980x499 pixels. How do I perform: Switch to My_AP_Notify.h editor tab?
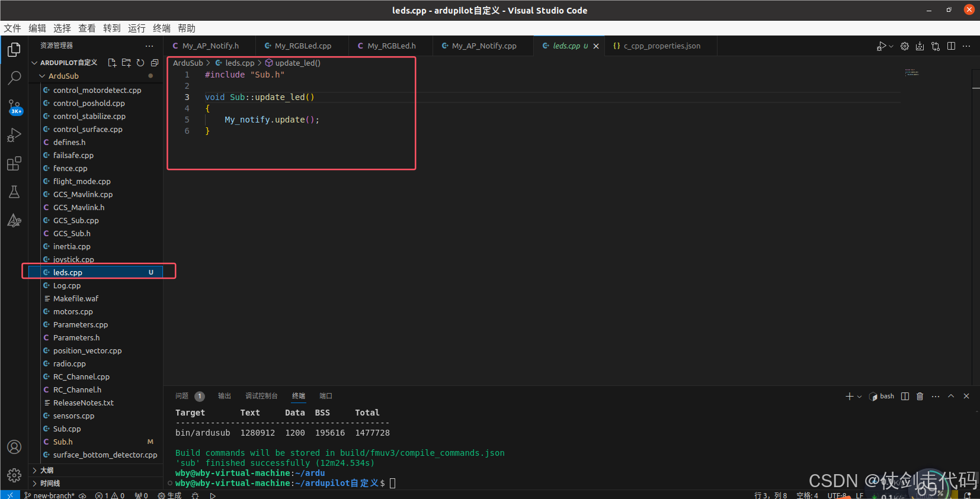[210, 46]
